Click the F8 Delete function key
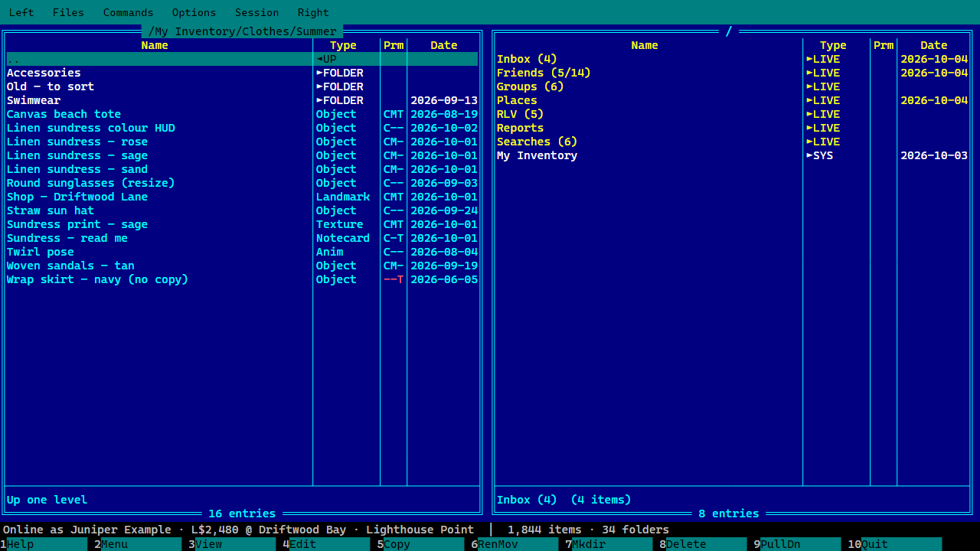 [700, 544]
